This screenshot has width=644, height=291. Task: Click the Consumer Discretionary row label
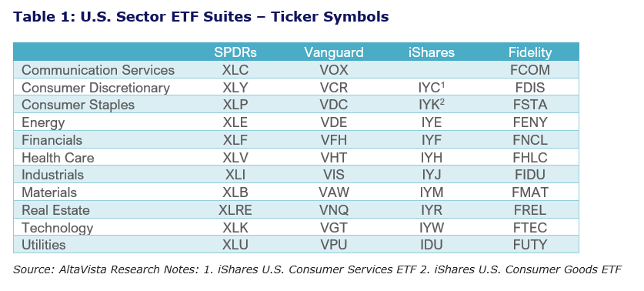click(95, 88)
